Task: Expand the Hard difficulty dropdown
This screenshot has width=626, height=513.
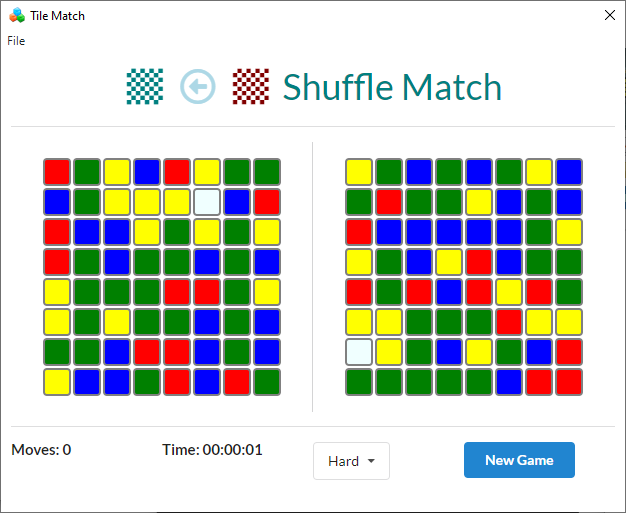Action: pos(351,461)
